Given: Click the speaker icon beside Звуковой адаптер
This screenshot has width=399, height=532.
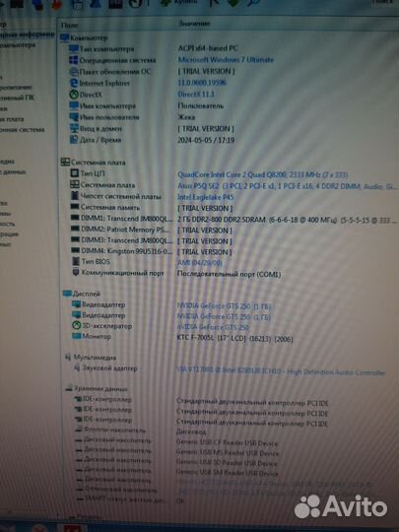Looking at the screenshot, I should [x=78, y=367].
